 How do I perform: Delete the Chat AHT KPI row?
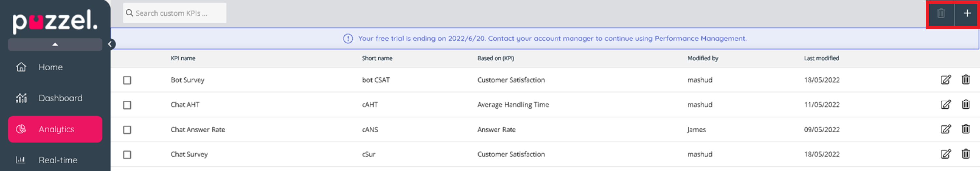point(966,104)
